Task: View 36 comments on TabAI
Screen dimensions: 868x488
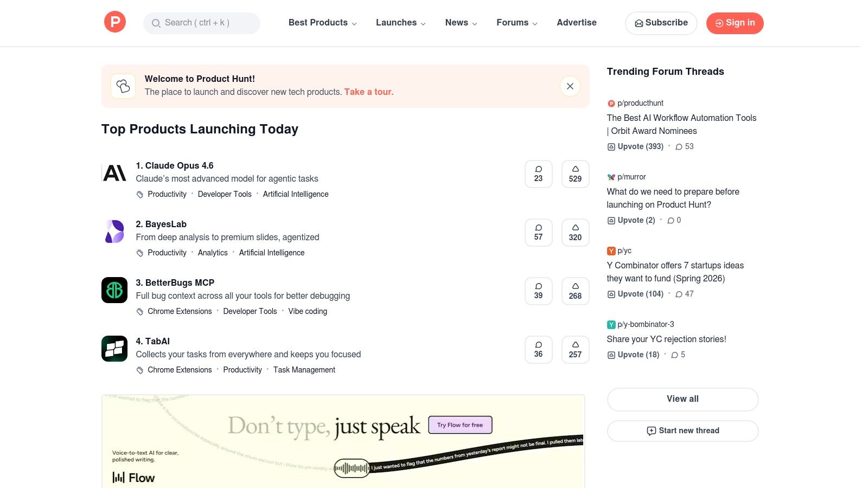Action: (538, 350)
